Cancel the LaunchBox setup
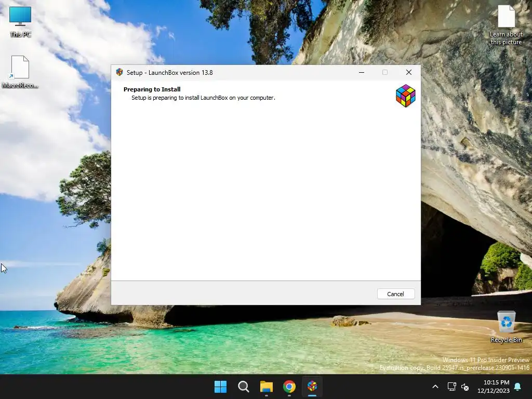 point(395,294)
